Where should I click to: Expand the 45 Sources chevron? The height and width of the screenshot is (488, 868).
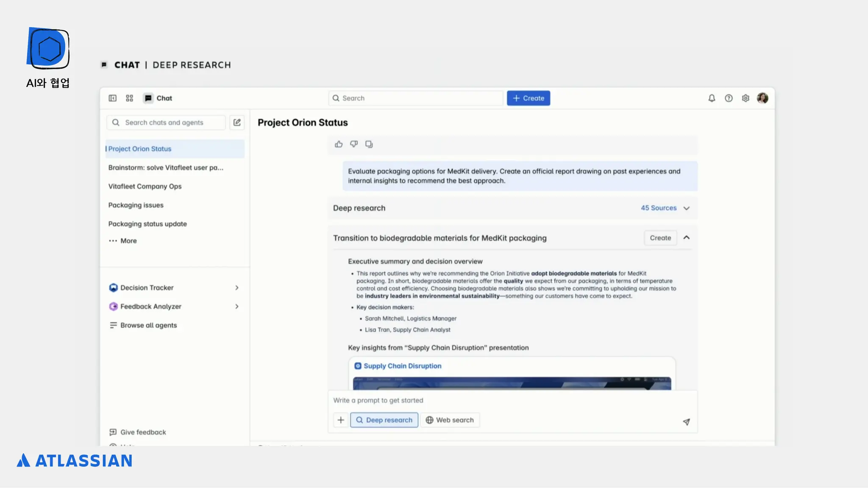pos(687,208)
